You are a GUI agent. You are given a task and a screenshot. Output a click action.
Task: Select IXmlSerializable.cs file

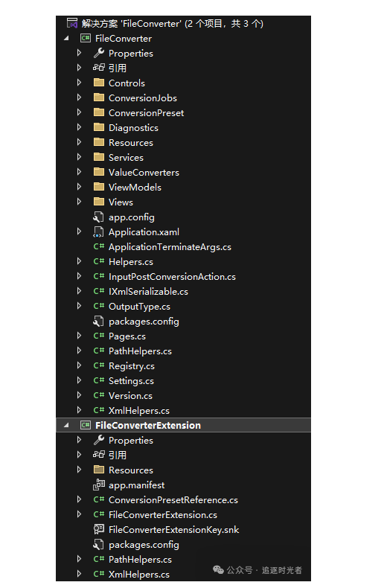(148, 291)
